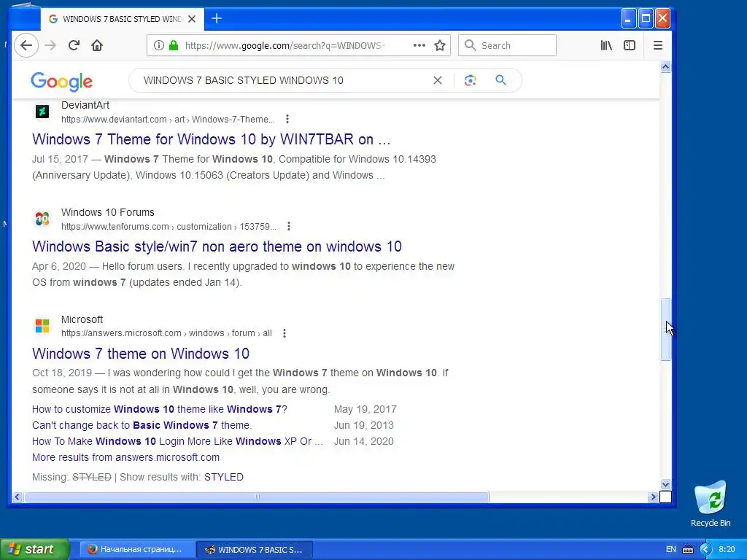Open the Firefox home page

97,46
